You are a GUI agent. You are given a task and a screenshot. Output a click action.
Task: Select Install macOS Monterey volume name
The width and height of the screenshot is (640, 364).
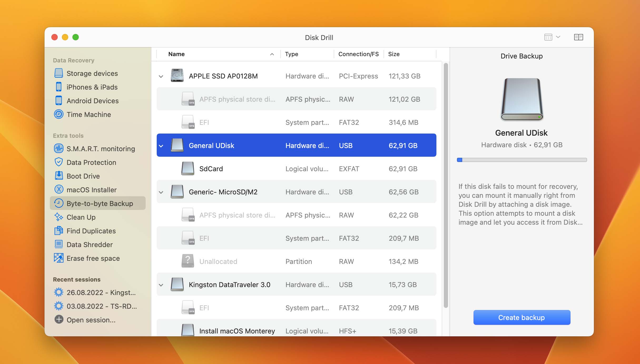point(237,331)
